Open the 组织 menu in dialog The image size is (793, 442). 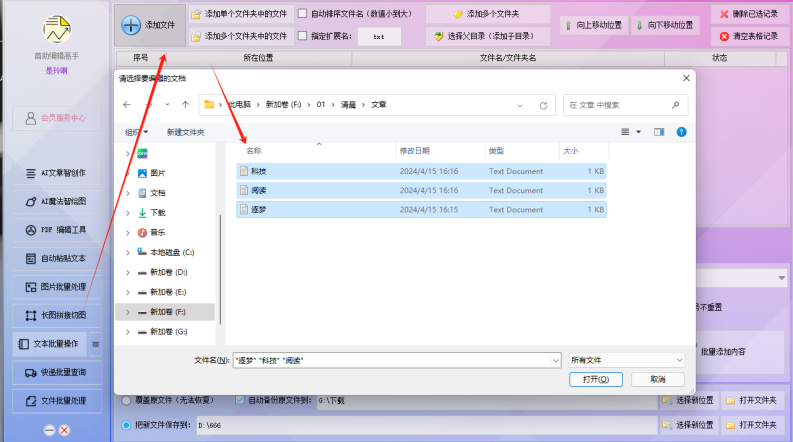click(137, 132)
